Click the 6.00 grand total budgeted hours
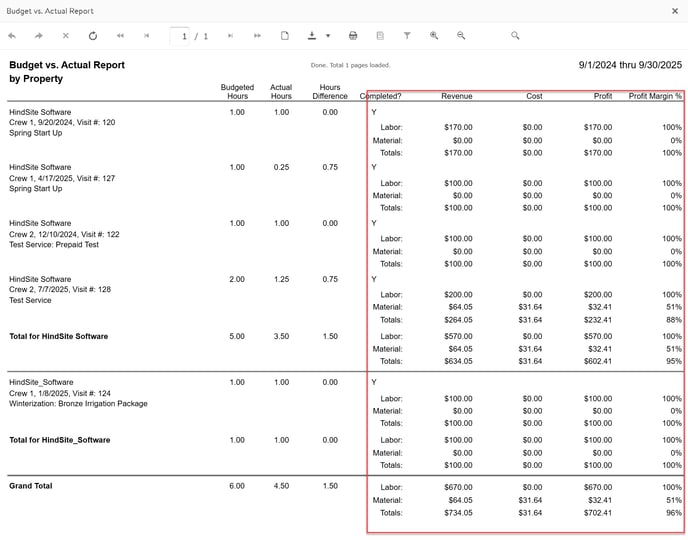This screenshot has width=688, height=540. pyautogui.click(x=237, y=486)
